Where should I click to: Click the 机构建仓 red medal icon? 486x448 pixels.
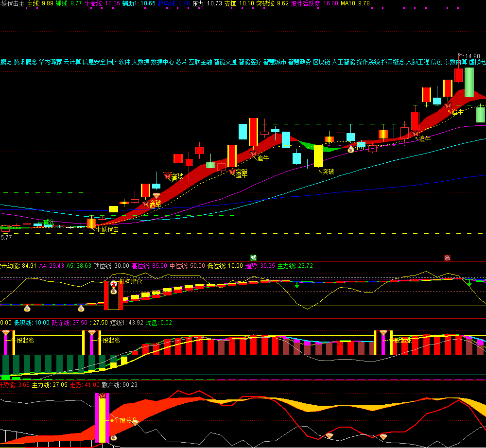point(113,283)
